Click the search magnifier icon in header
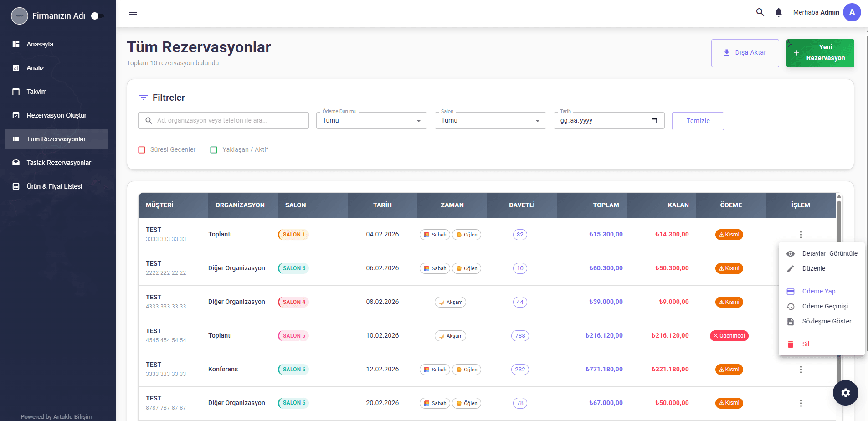868x421 pixels. pyautogui.click(x=760, y=12)
